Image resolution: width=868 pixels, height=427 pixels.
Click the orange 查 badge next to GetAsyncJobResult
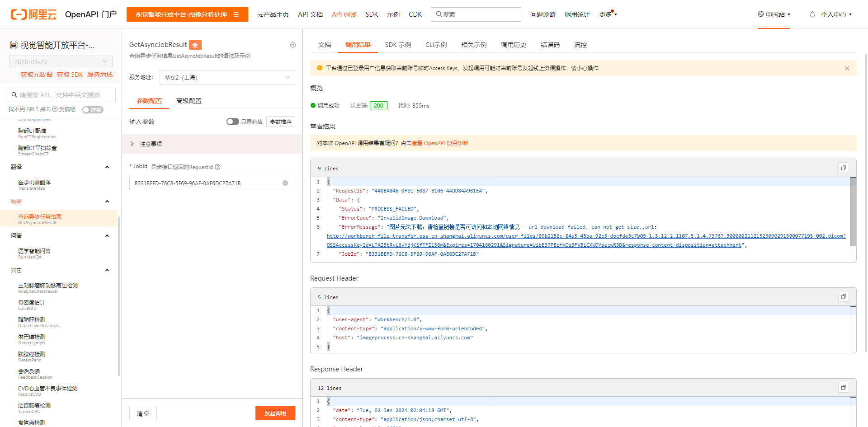coord(195,45)
